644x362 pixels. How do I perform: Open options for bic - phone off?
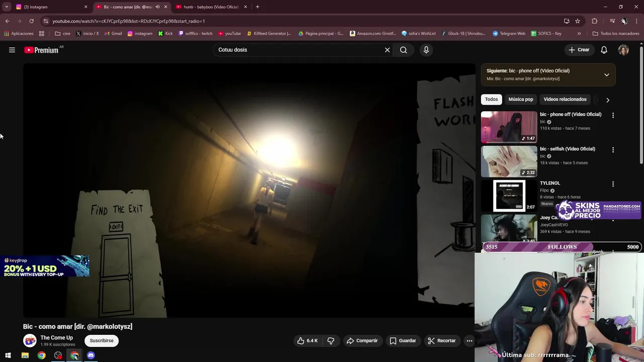tap(613, 115)
